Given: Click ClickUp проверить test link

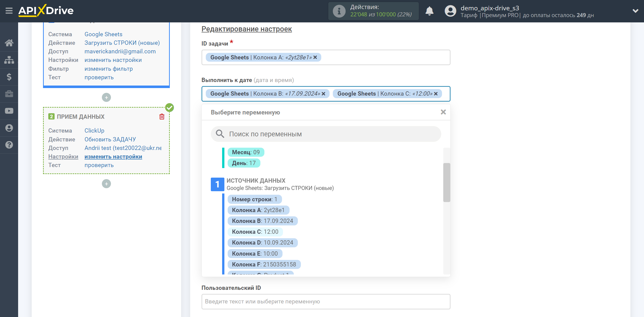Looking at the screenshot, I should tap(99, 165).
